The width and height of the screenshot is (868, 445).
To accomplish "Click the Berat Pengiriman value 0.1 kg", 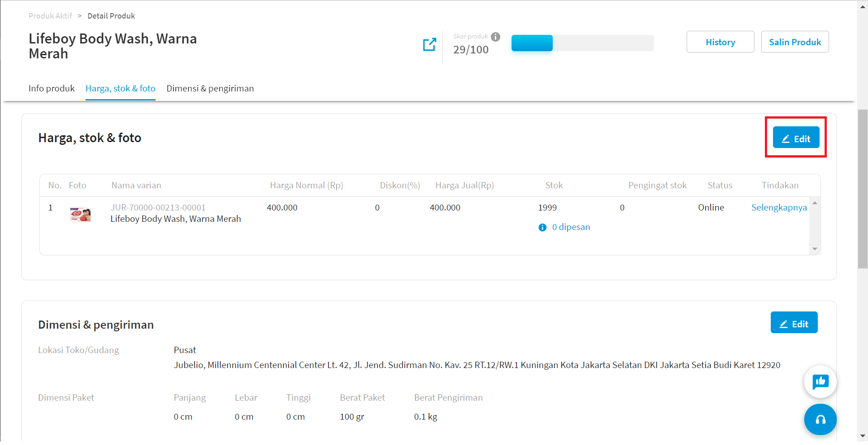I will (426, 416).
